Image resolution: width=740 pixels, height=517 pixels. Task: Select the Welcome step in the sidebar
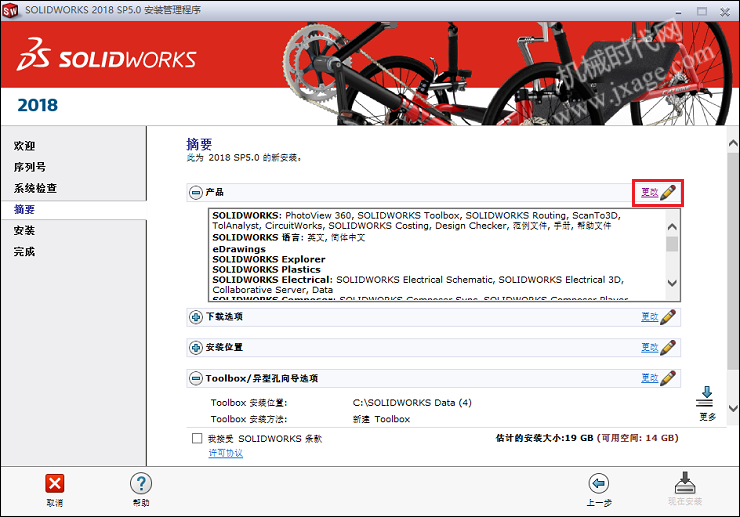25,146
